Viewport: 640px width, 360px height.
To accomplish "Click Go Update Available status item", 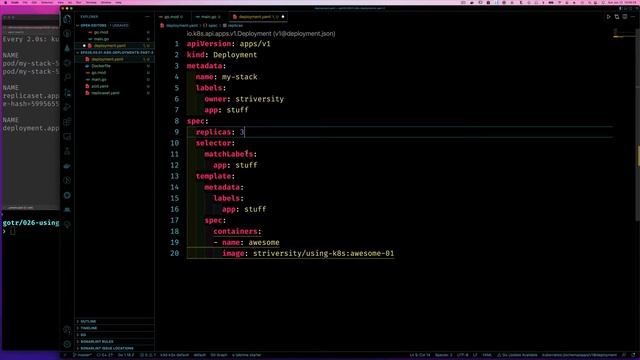I will tap(517, 355).
